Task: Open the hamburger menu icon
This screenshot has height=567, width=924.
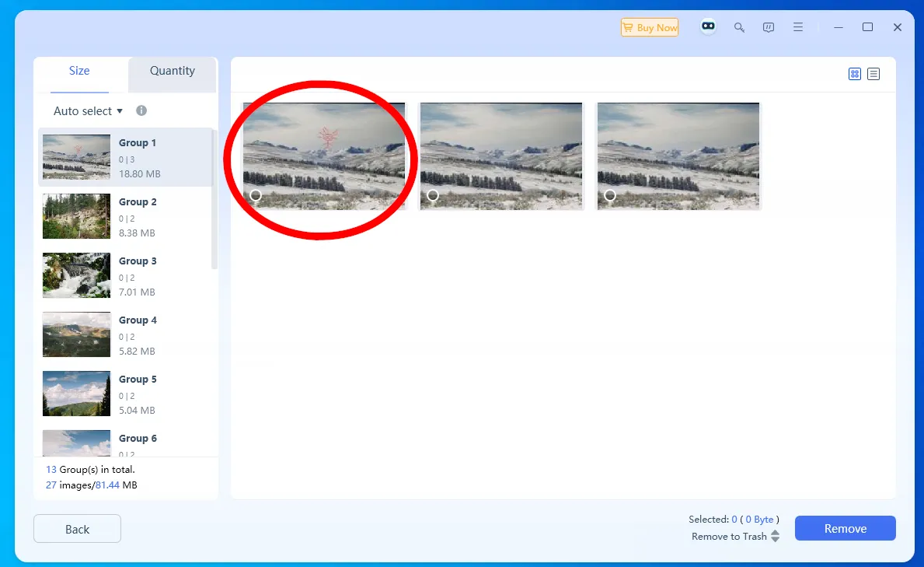Action: coord(798,27)
